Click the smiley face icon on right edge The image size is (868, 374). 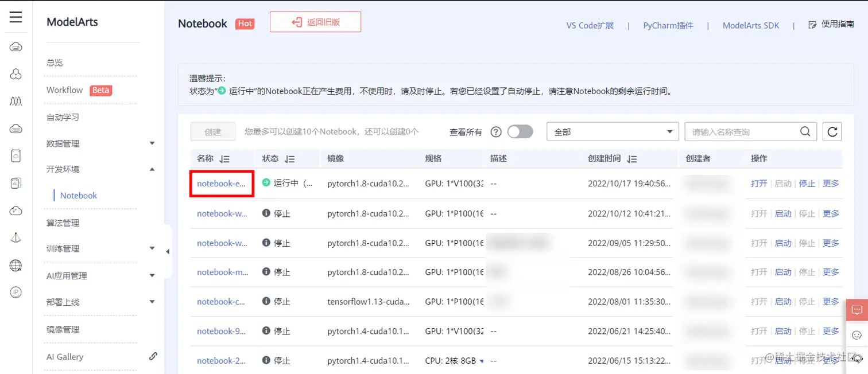[x=857, y=335]
